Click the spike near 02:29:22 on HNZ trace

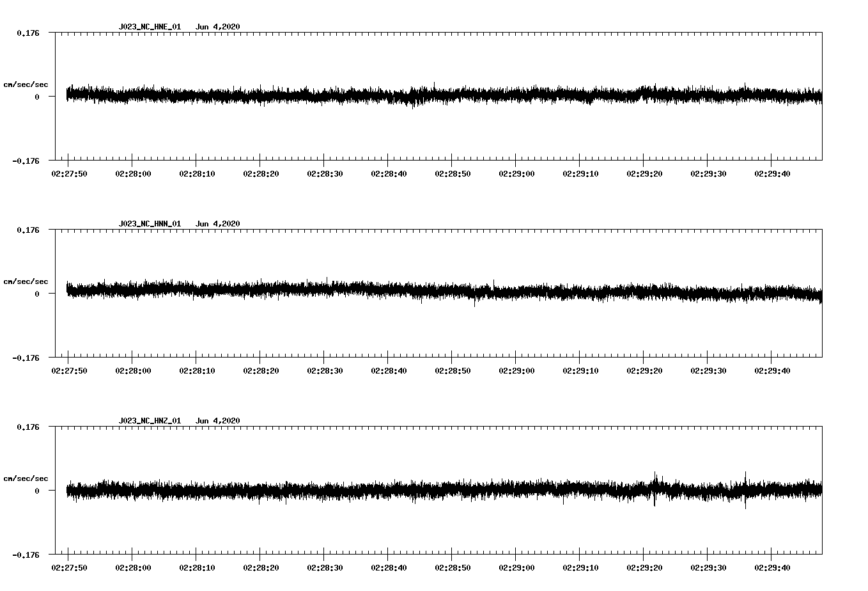655,489
